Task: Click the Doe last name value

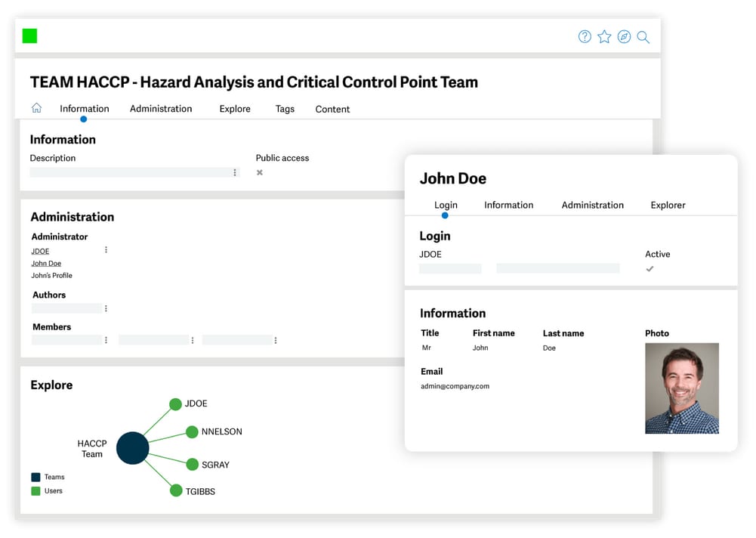Action: (549, 348)
